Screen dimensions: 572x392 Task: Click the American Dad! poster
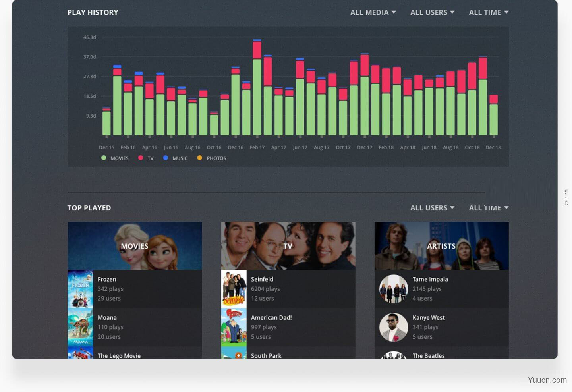pyautogui.click(x=234, y=327)
